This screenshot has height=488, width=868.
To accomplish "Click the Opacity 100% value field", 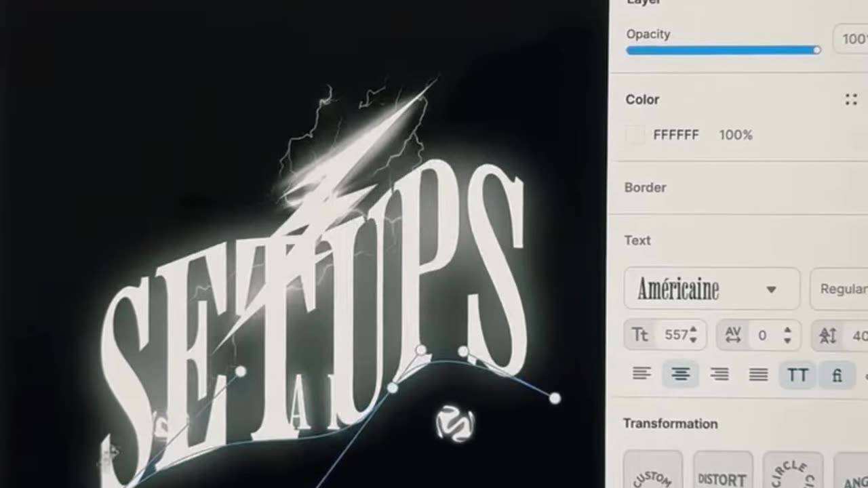I will pos(851,39).
